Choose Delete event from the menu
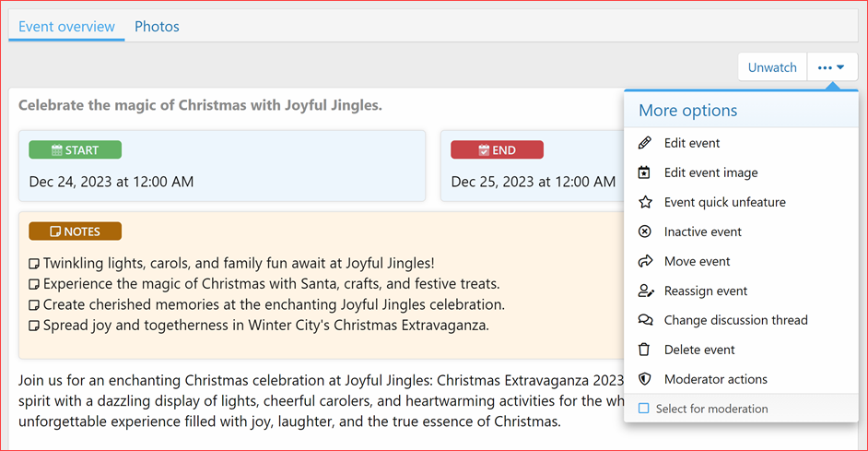Image resolution: width=868 pixels, height=451 pixels. coord(699,350)
